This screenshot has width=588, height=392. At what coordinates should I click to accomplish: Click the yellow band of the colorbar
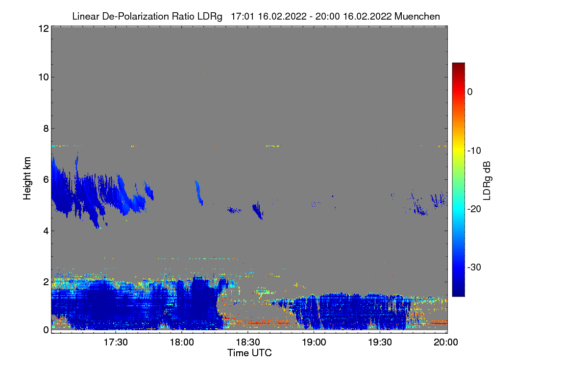[x=458, y=150]
